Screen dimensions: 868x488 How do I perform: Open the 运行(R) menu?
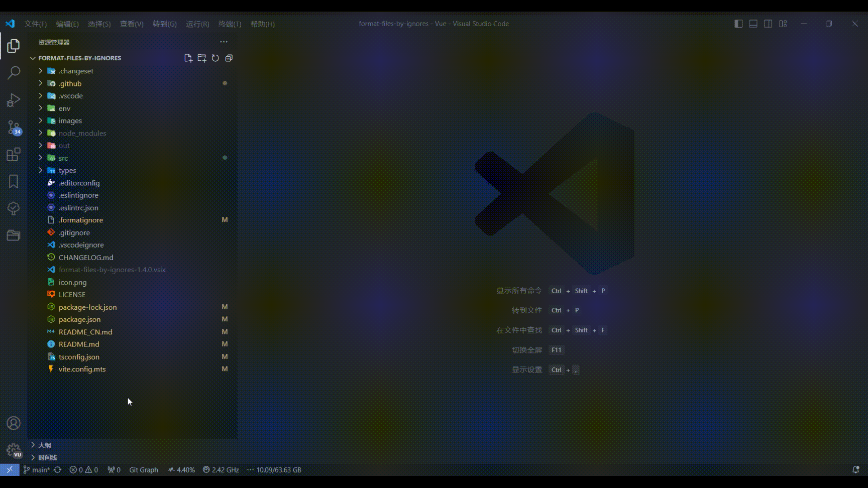(197, 24)
